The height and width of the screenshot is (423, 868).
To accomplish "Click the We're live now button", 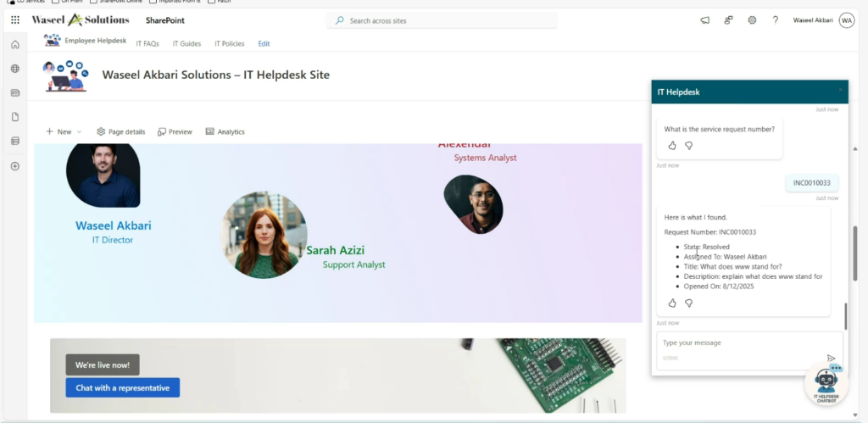I will coord(103,365).
